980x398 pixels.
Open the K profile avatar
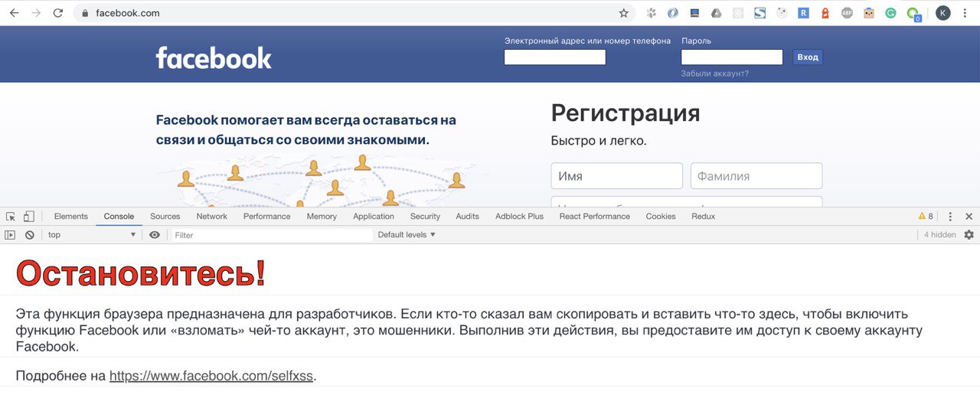tap(943, 13)
